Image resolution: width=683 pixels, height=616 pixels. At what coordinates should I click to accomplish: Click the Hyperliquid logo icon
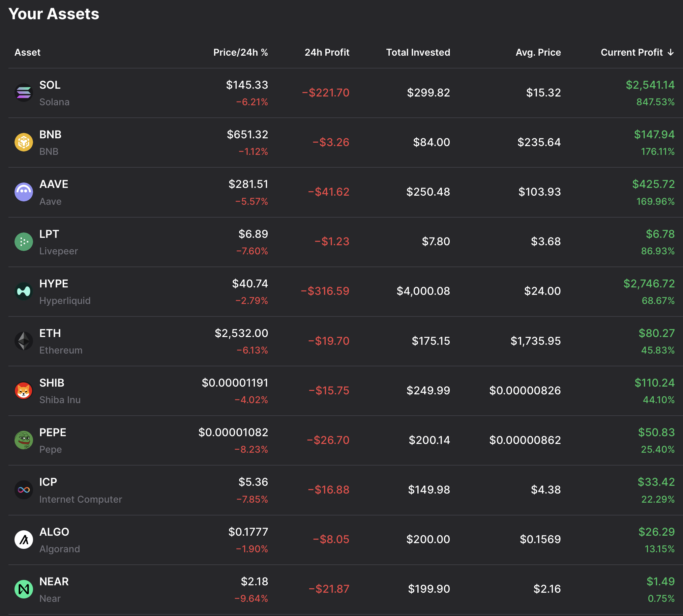point(24,291)
